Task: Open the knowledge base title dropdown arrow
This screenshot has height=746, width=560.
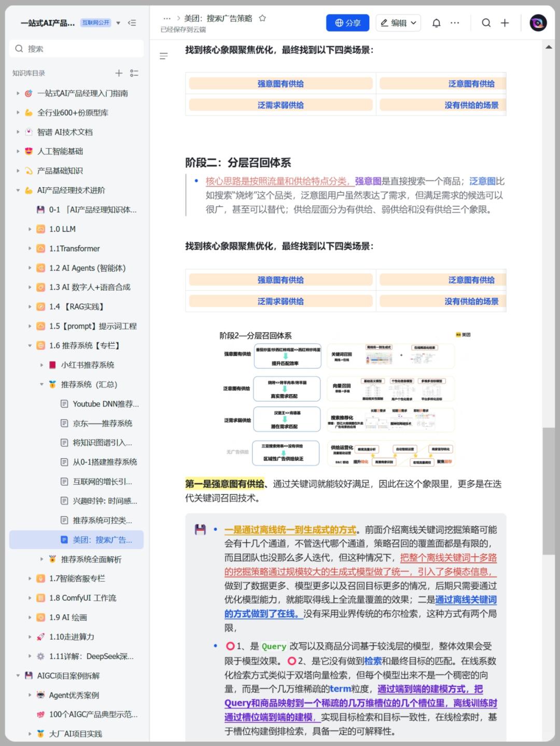Action: [118, 23]
